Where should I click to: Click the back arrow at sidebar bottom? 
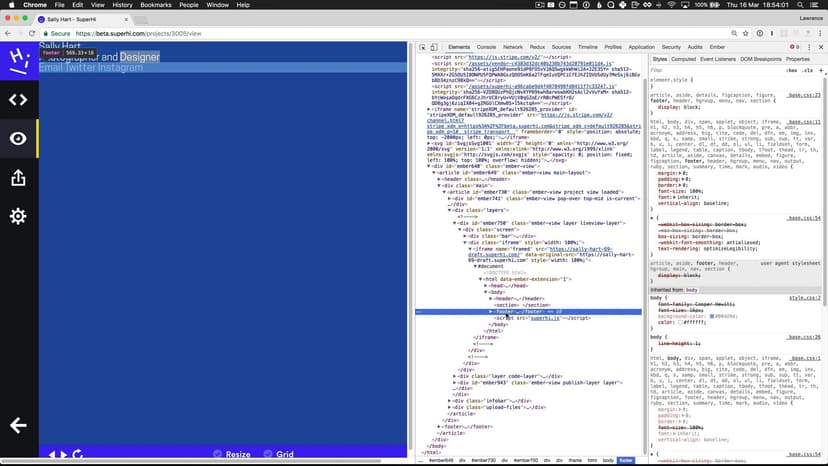click(18, 425)
